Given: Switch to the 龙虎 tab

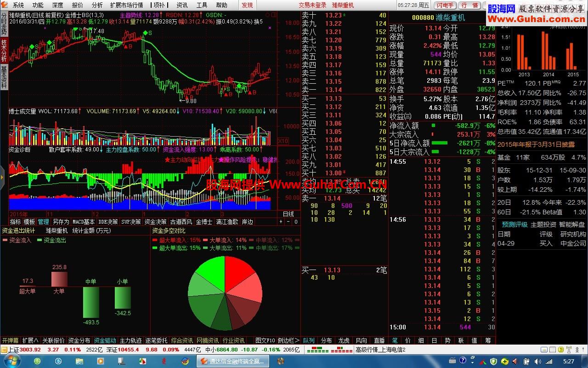Looking at the screenshot, I should click(344, 340).
